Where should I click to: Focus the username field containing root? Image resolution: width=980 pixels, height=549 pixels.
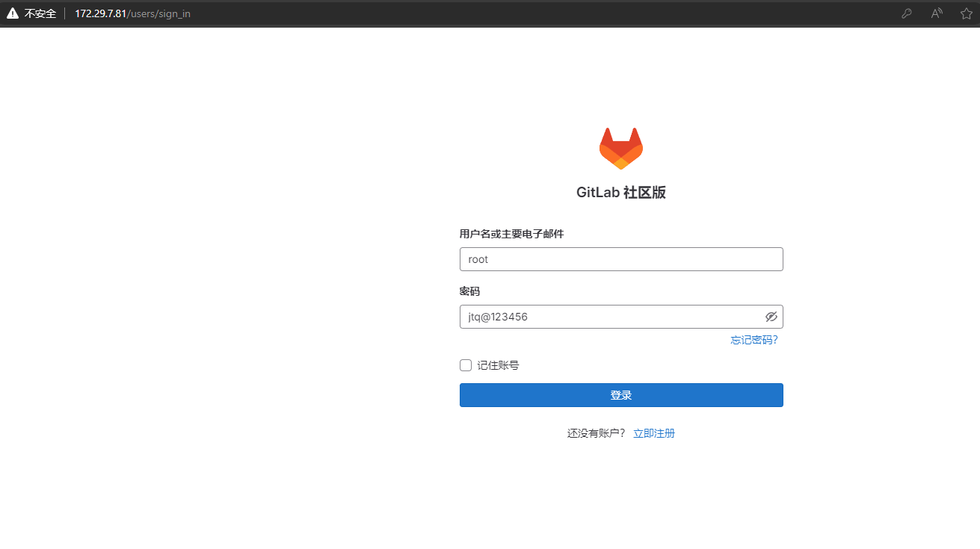[x=621, y=259]
